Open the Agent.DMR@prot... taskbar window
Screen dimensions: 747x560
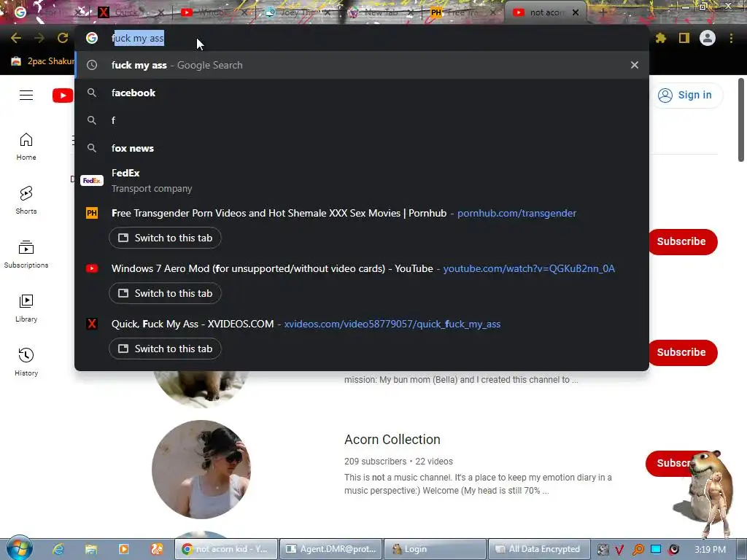[x=330, y=549]
